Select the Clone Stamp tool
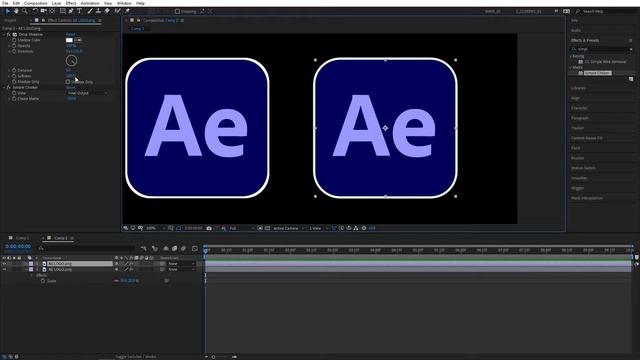 [98, 11]
